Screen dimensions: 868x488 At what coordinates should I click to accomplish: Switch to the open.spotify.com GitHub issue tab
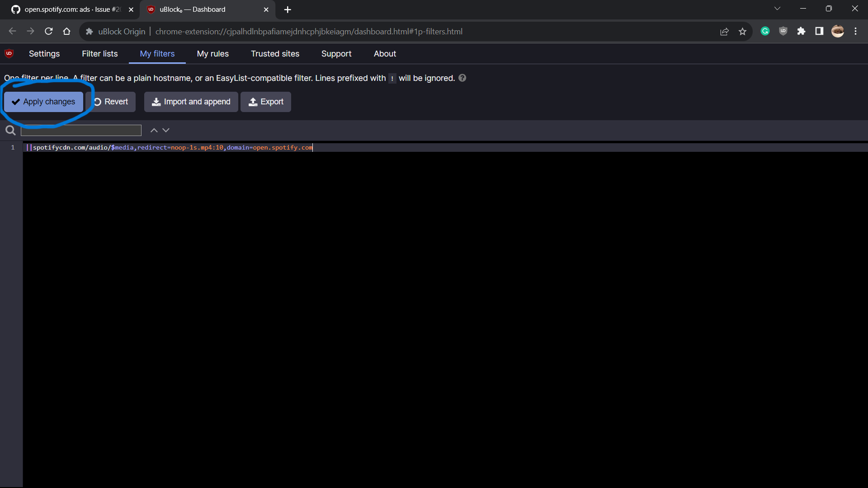pos(68,9)
